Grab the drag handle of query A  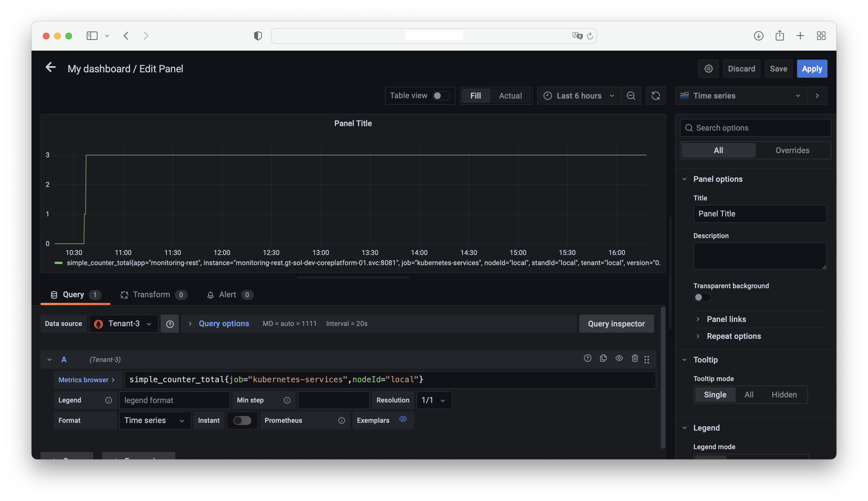pos(647,360)
